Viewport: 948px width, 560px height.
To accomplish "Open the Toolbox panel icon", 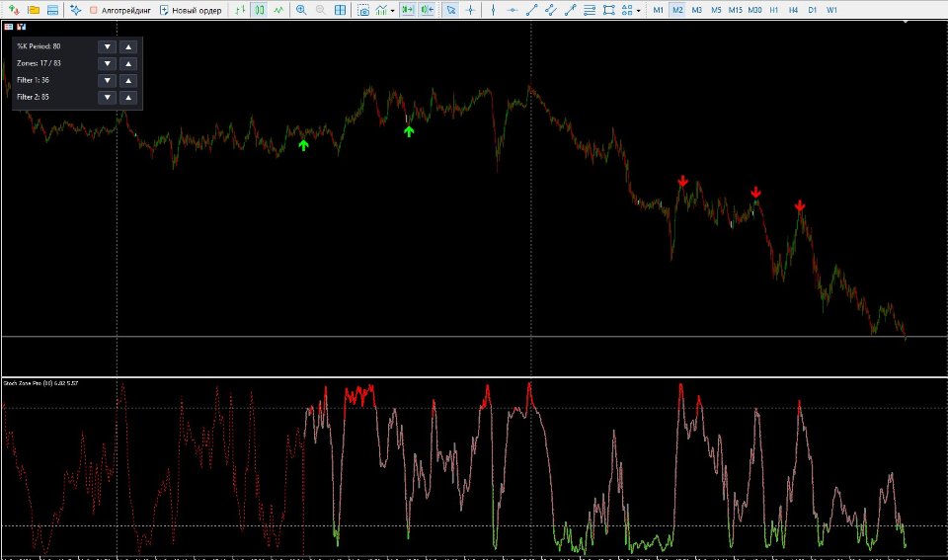I will point(52,10).
